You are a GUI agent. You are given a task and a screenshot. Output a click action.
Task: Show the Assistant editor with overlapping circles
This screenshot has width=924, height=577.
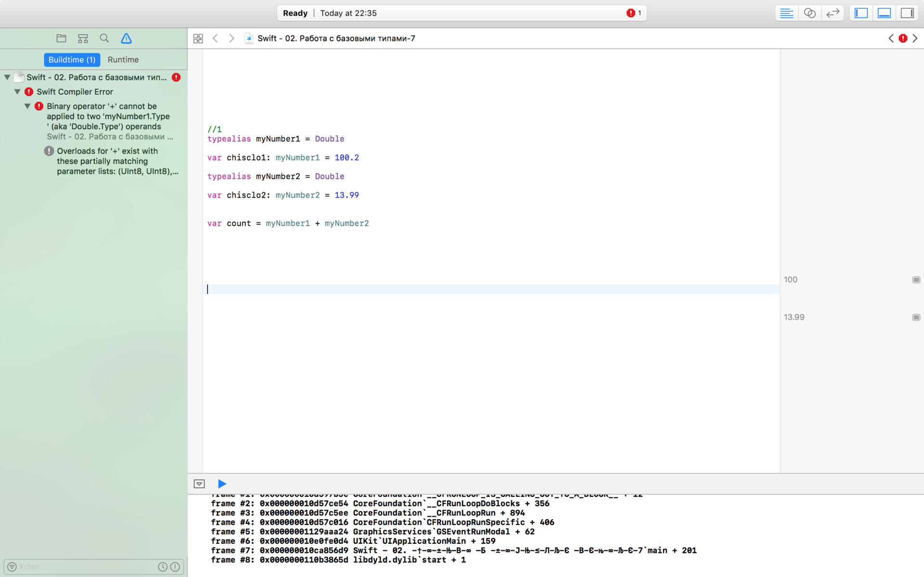809,13
